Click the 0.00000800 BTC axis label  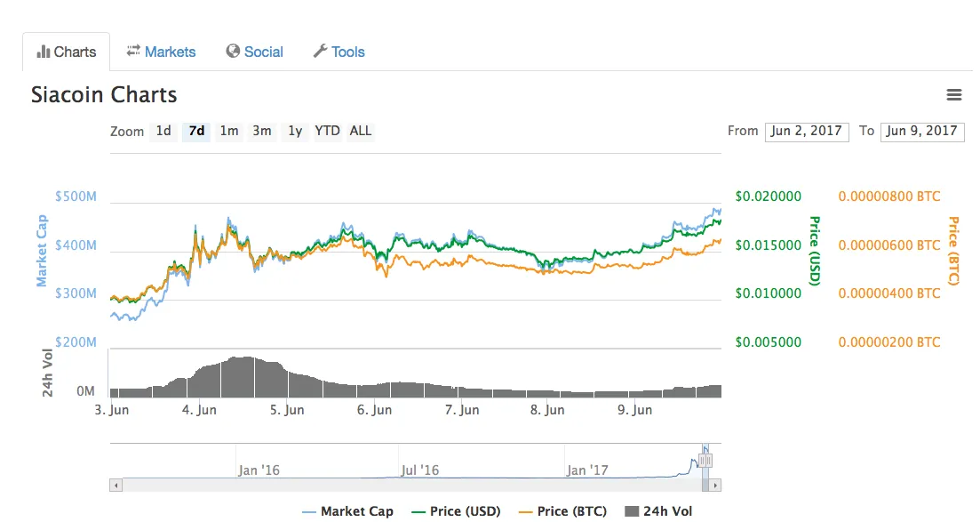click(x=889, y=197)
